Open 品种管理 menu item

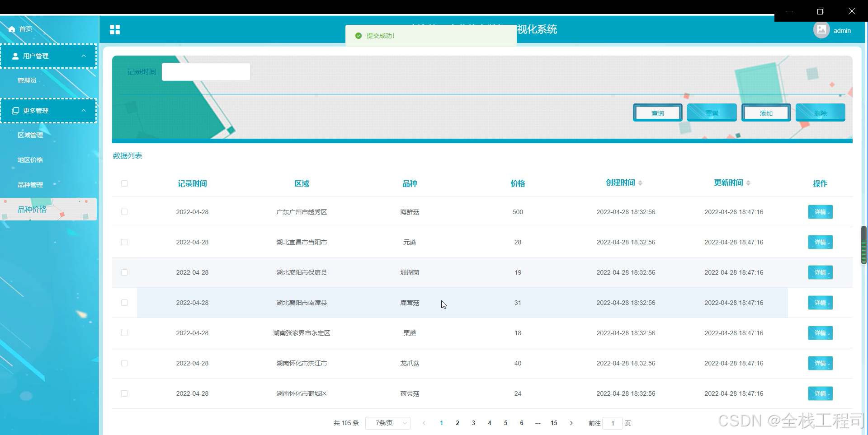30,185
